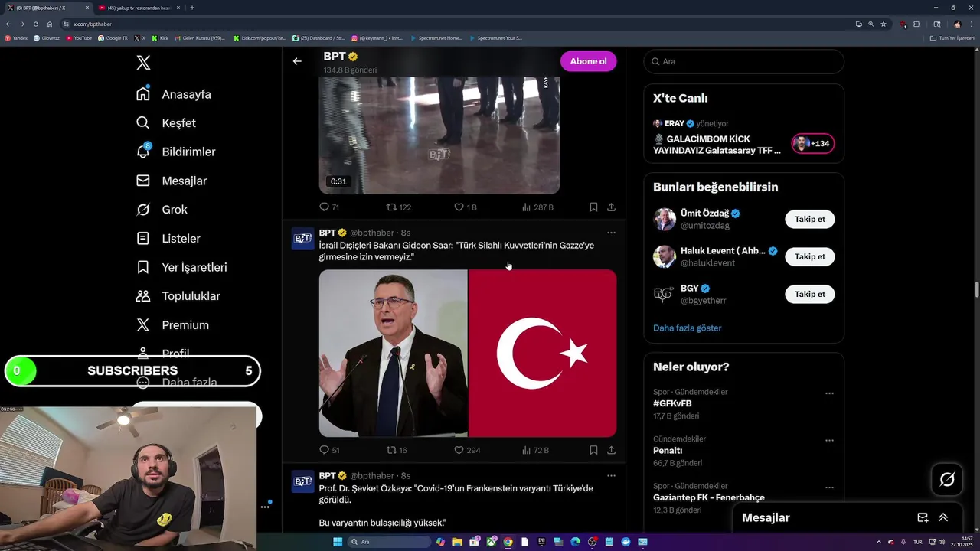
Task: Click the taskbar Ara search box
Action: coord(390,542)
